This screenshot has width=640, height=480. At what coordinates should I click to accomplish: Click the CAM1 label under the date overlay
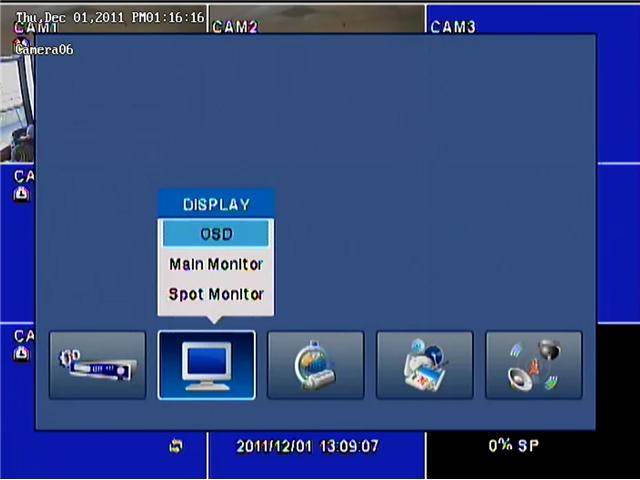pos(36,28)
